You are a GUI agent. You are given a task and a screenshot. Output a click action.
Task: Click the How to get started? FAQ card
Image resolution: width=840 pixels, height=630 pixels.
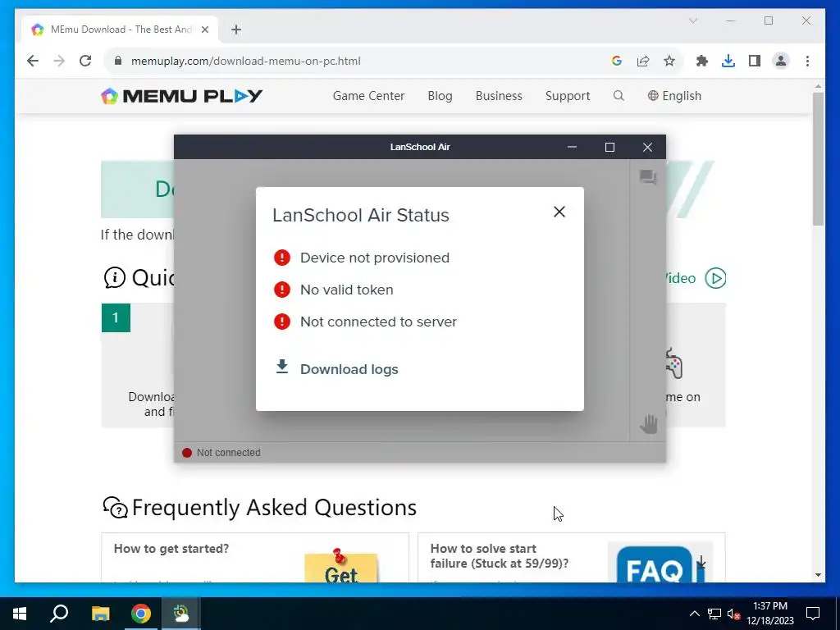(x=255, y=557)
